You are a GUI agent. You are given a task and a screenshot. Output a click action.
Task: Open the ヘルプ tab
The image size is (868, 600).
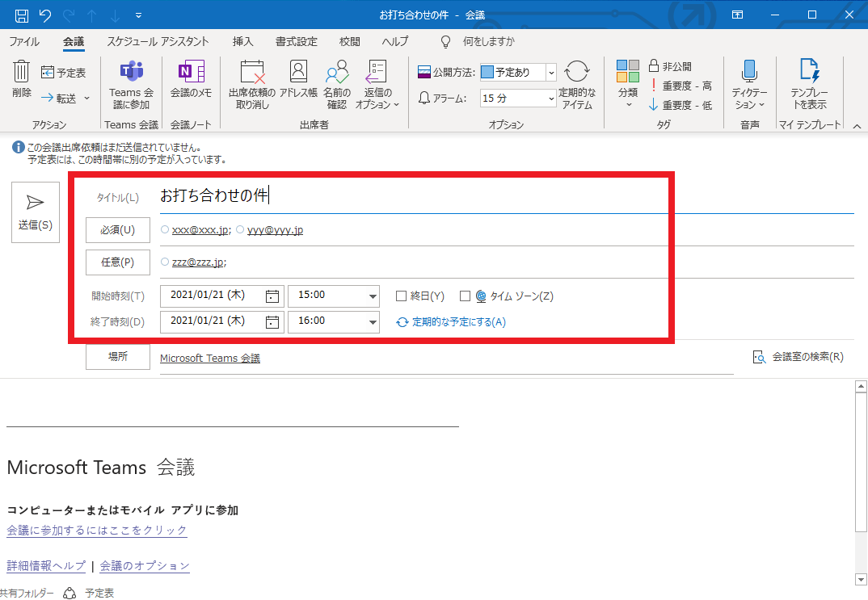[395, 41]
